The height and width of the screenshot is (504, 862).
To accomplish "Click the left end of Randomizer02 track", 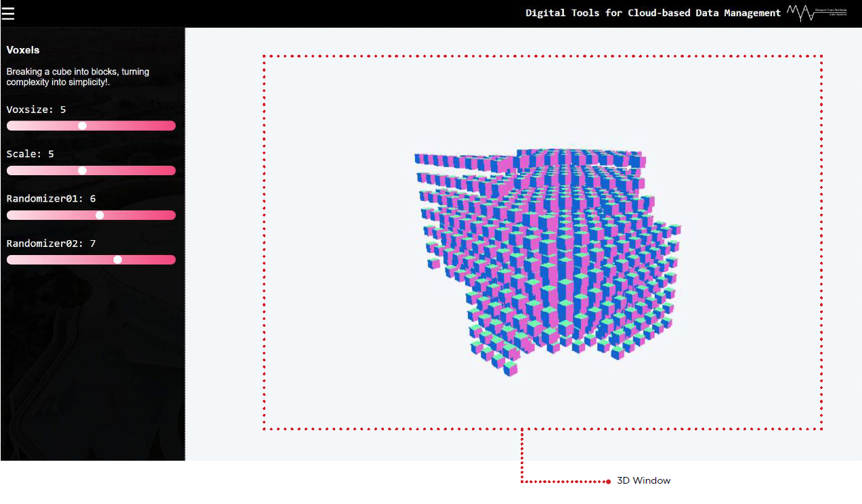I will tap(9, 260).
